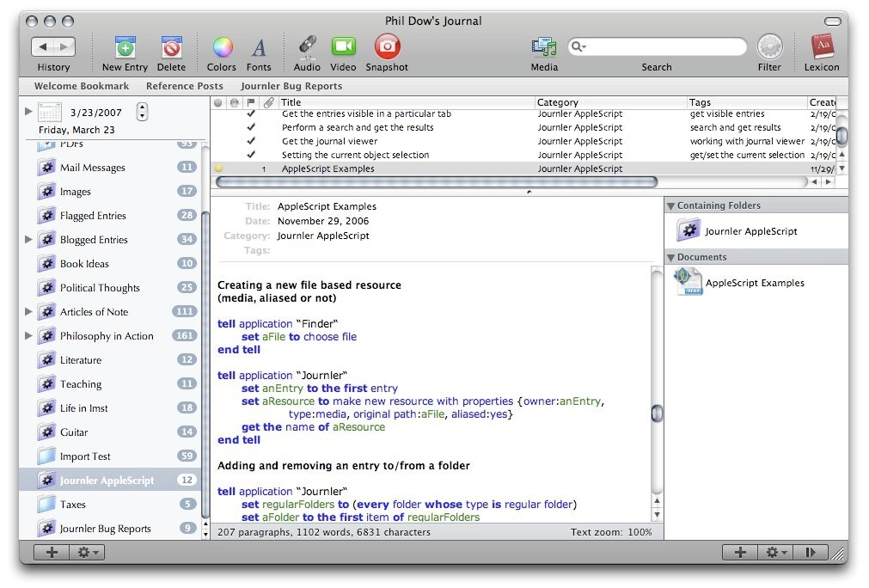Click the bottom-left add folder button
The image size is (869, 588).
(x=52, y=553)
